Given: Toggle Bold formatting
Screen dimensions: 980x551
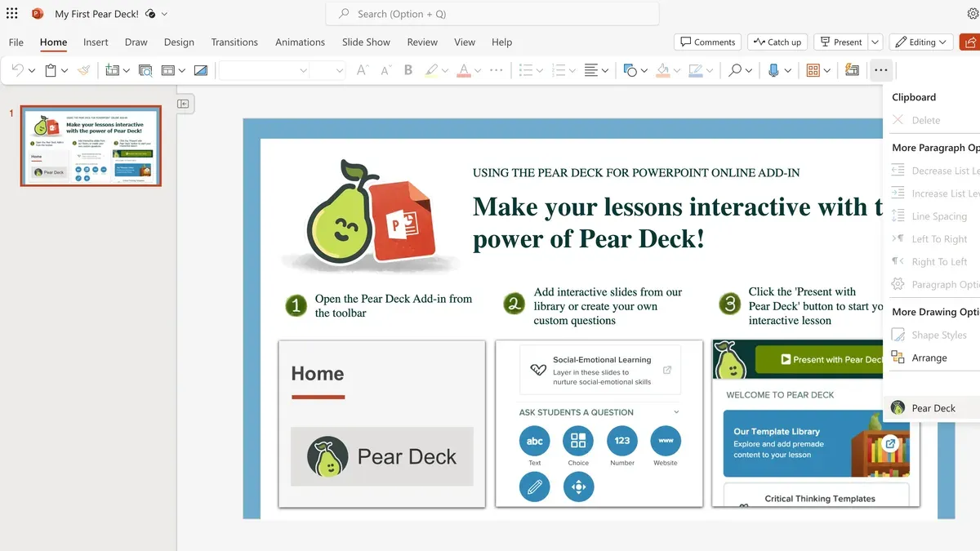Looking at the screenshot, I should pyautogui.click(x=408, y=71).
